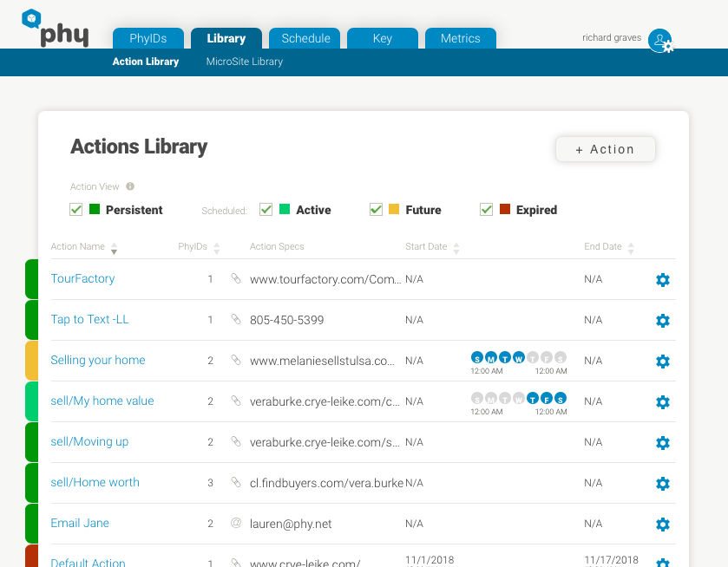Open settings gear for TourFactory action
The height and width of the screenshot is (567, 728).
(x=663, y=280)
